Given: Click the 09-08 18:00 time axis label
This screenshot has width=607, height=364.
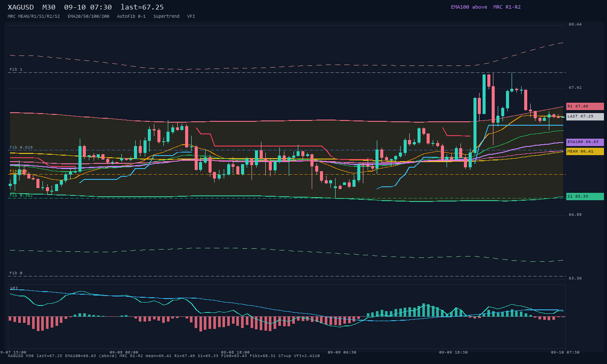Looking at the screenshot, I should [235, 352].
